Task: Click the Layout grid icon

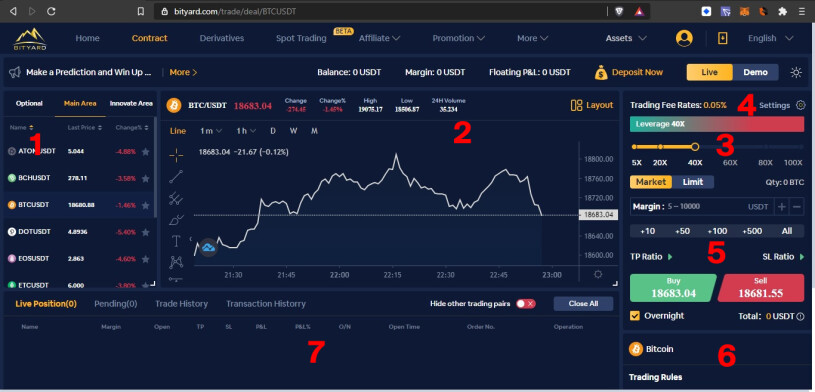Action: 576,106
